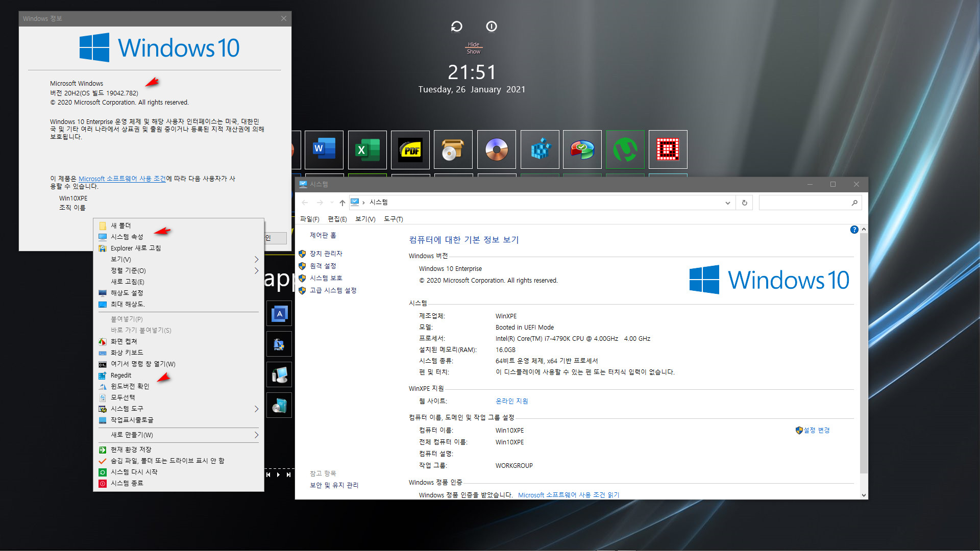
Task: Open the address bar history dropdown arrow
Action: [x=727, y=203]
